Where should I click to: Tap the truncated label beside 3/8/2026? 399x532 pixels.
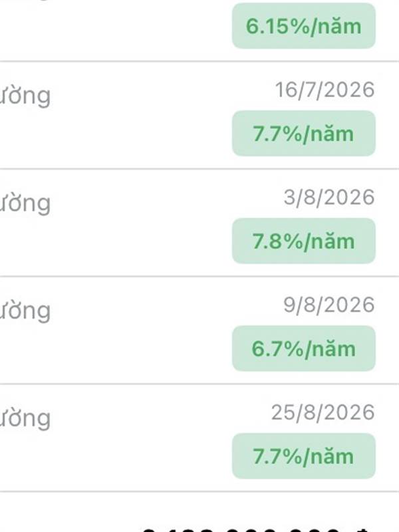pos(25,204)
